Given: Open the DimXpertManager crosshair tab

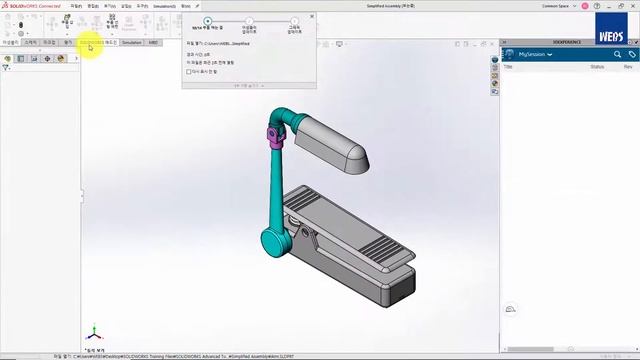Looking at the screenshot, I should [47, 59].
